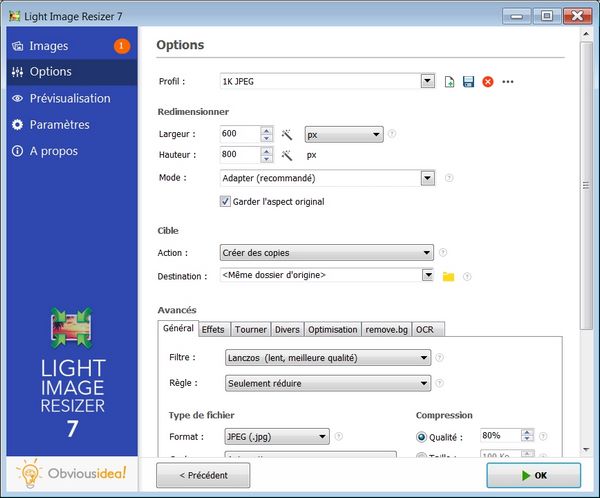
Task: Open the help icon beside Mode
Action: pos(449,178)
